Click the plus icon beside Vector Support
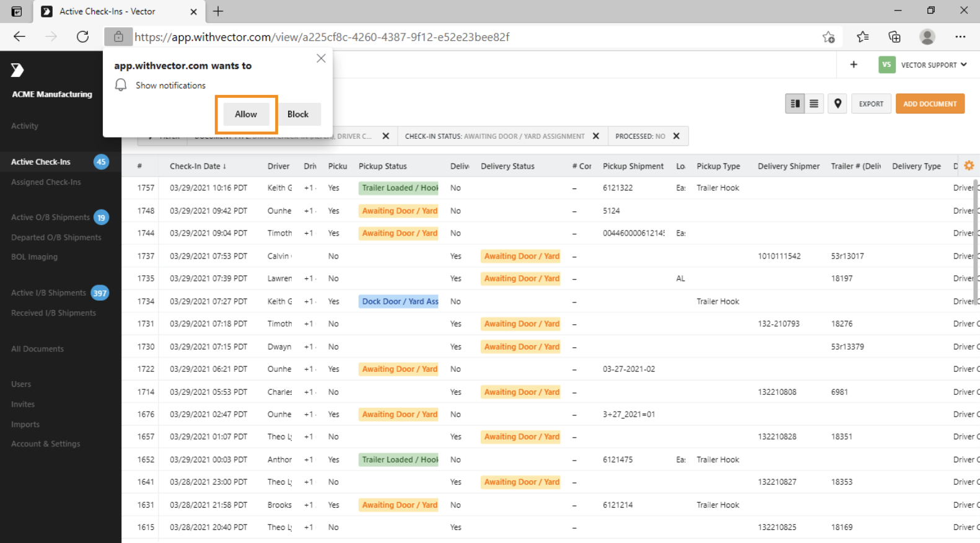 854,64
